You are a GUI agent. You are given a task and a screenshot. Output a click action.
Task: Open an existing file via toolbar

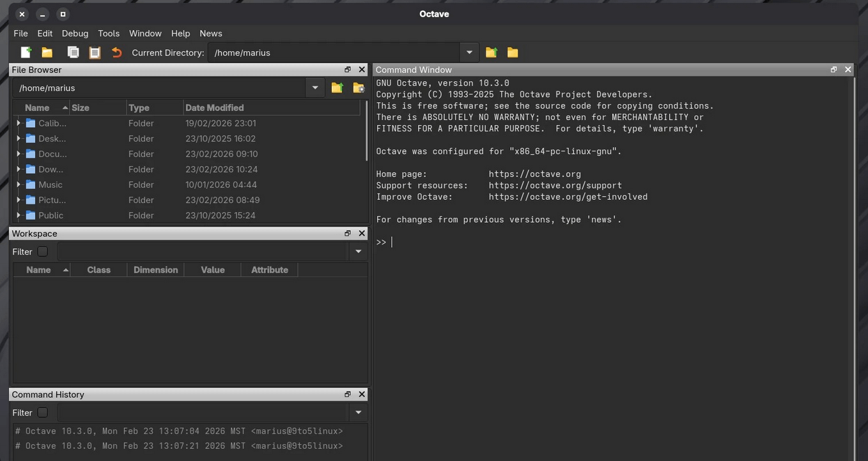[47, 52]
